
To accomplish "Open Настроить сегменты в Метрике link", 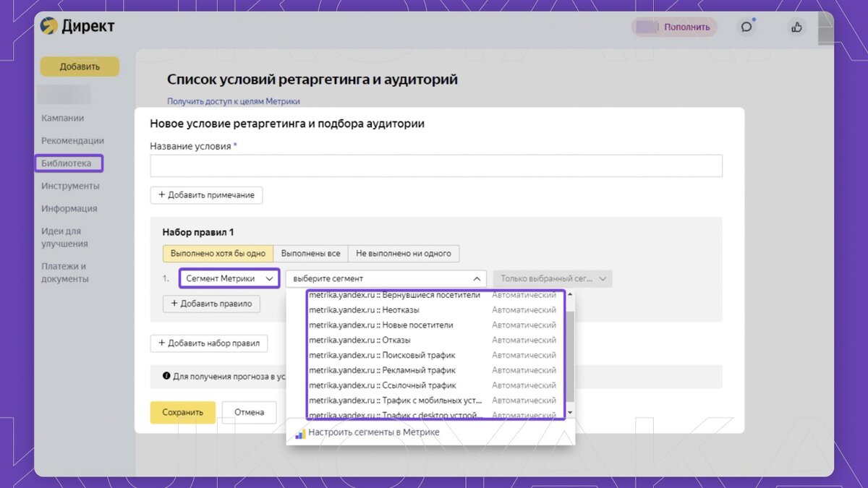I will coord(373,432).
